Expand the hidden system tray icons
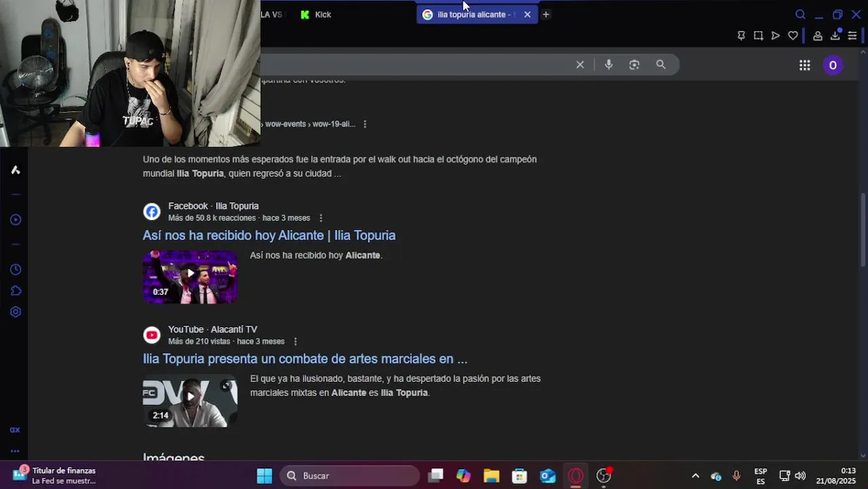The height and width of the screenshot is (489, 868). (x=695, y=476)
